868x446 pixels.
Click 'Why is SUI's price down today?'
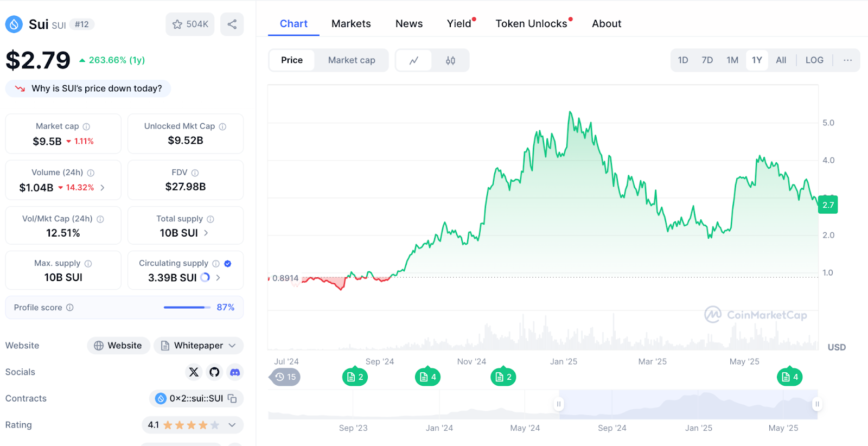click(x=88, y=88)
